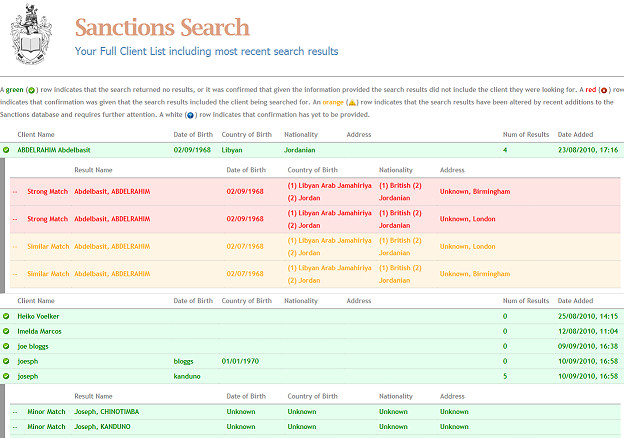Click green status icon beside joseph kanduno row
The image size is (624, 438).
click(6, 376)
